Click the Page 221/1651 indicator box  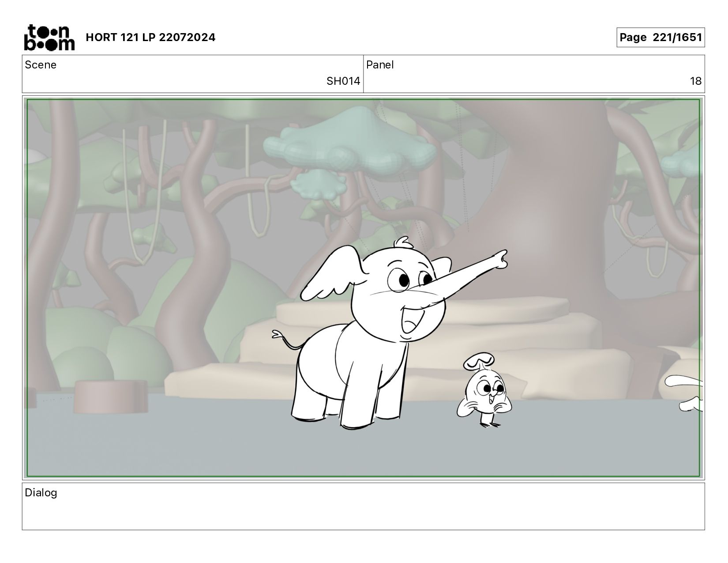pyautogui.click(x=660, y=38)
